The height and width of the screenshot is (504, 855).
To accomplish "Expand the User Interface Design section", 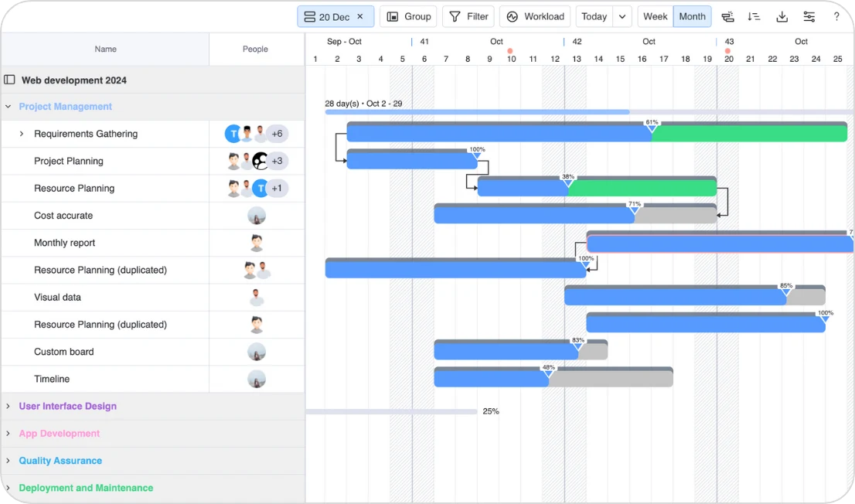I will (x=8, y=406).
